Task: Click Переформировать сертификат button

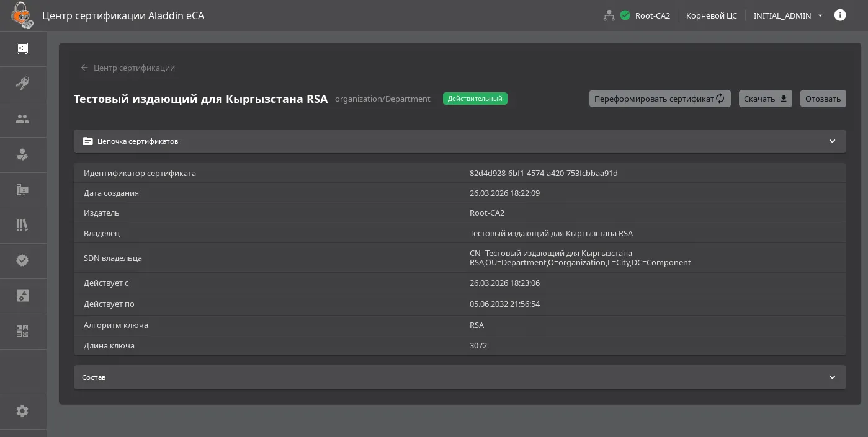Action: pyautogui.click(x=660, y=99)
